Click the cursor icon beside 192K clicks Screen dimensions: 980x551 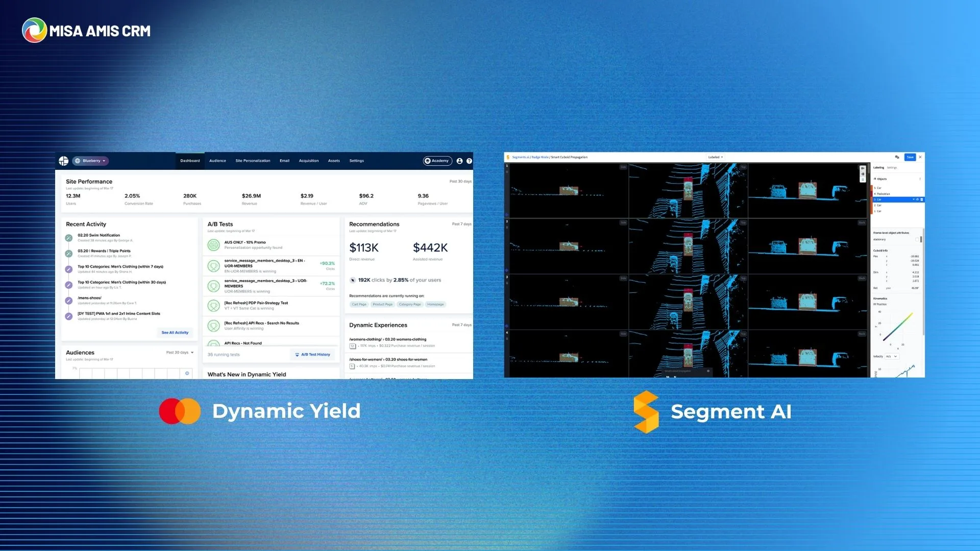click(x=352, y=280)
